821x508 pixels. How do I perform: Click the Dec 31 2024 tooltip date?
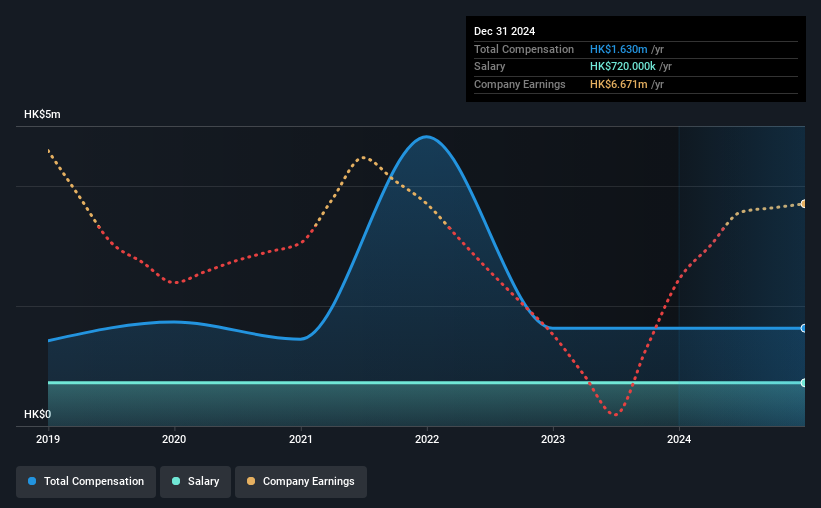pos(504,31)
